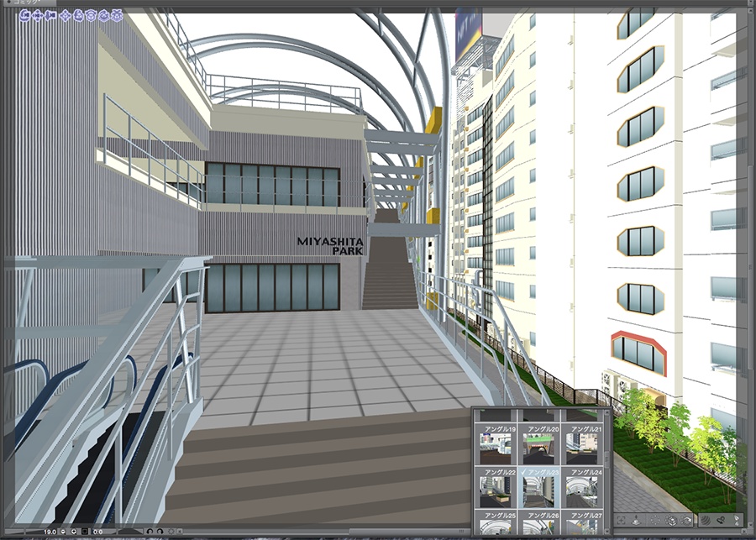756x540 pixels.
Task: Select the cube rotation view icon
Action: click(92, 15)
